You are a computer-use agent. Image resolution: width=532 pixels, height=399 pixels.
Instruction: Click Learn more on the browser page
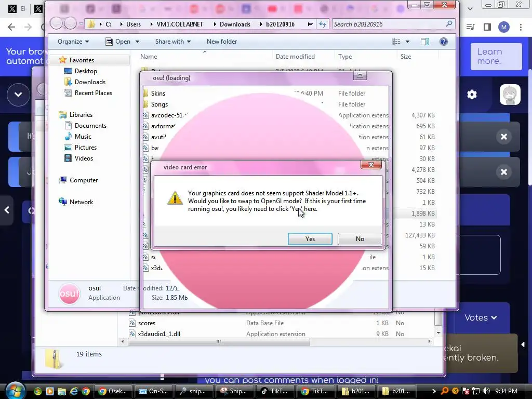tap(496, 56)
